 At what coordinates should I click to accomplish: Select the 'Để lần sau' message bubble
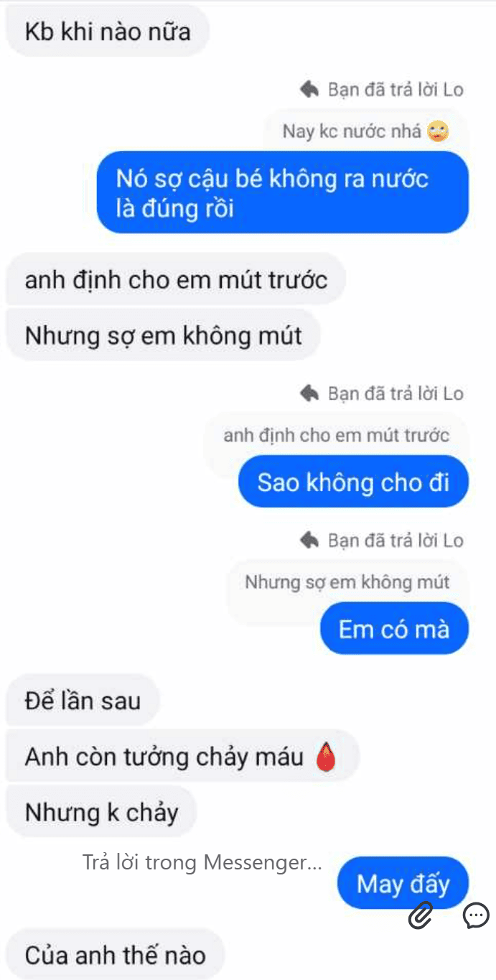click(83, 700)
